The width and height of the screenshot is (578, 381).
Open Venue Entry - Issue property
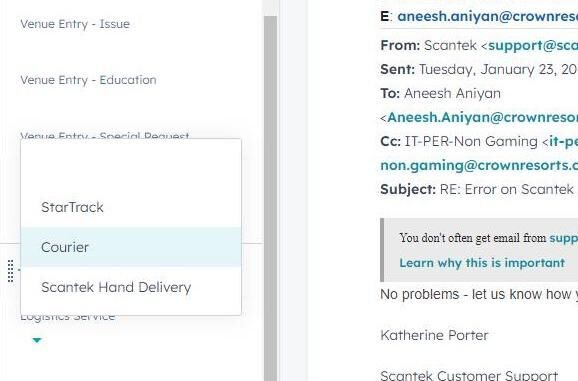(75, 24)
